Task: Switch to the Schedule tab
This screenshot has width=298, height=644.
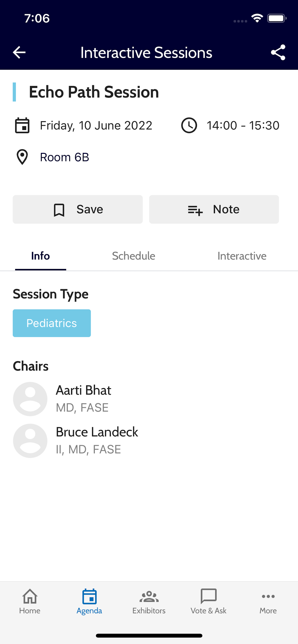Action: point(133,256)
